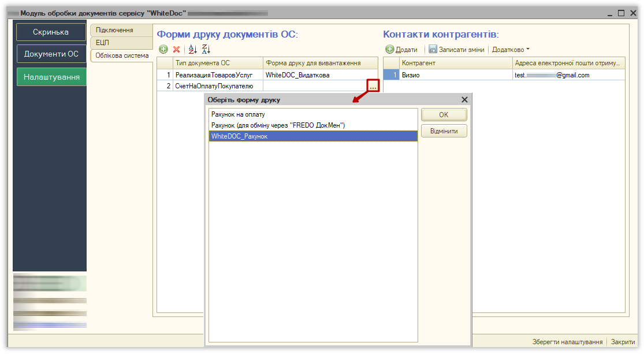Image resolution: width=644 pixels, height=354 pixels.
Task: Click the Відмінити button
Action: pyautogui.click(x=444, y=131)
